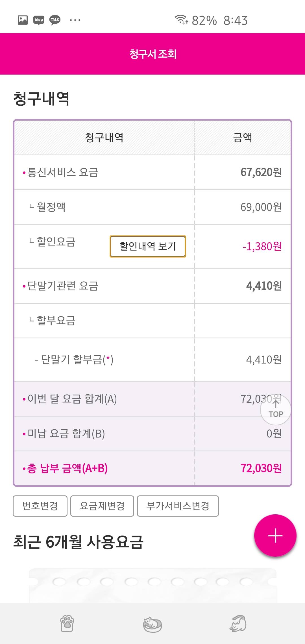Tap the paw icon in bottom bar
The image size is (305, 644).
(67, 623)
